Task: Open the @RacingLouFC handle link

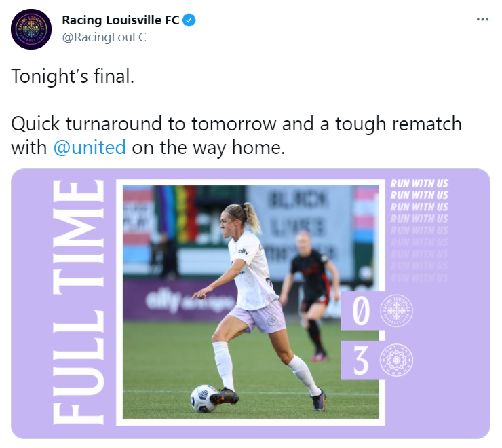Action: pyautogui.click(x=104, y=37)
